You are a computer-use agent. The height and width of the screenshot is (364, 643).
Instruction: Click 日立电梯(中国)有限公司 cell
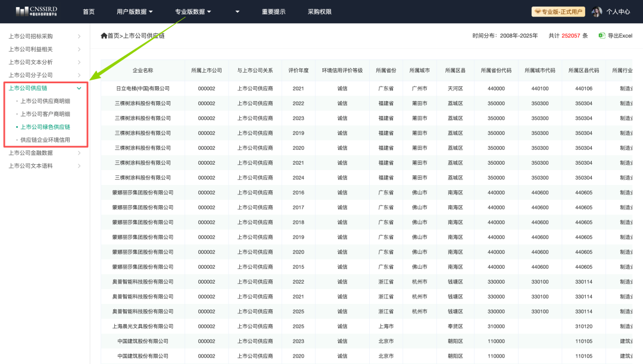tap(143, 89)
